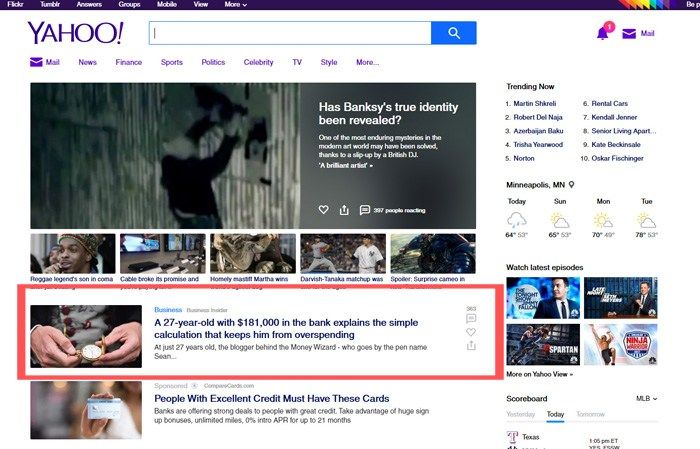
Task: Open View link in top bar
Action: click(200, 4)
